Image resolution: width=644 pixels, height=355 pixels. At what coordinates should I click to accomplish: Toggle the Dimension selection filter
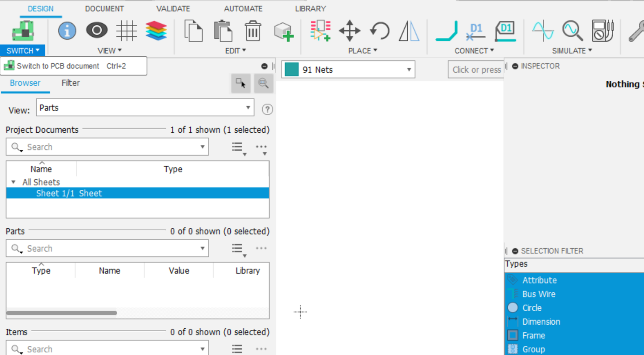pos(541,322)
